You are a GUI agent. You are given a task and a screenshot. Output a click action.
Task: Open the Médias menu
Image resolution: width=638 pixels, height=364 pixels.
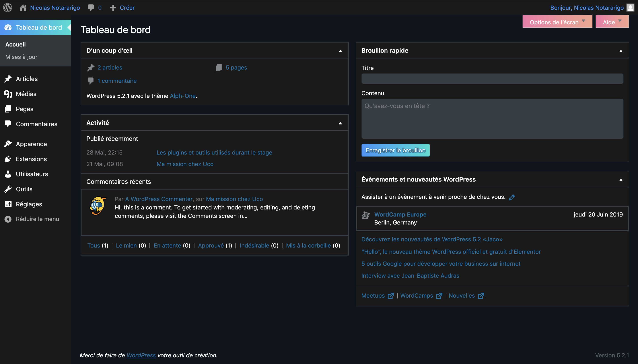(26, 94)
